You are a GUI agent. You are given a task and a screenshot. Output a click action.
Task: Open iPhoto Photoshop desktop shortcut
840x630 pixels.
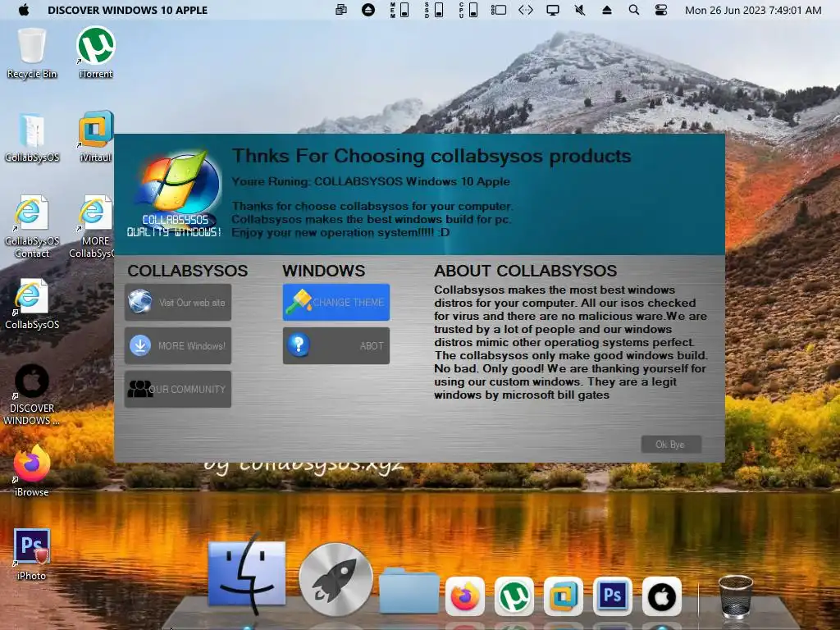32,555
